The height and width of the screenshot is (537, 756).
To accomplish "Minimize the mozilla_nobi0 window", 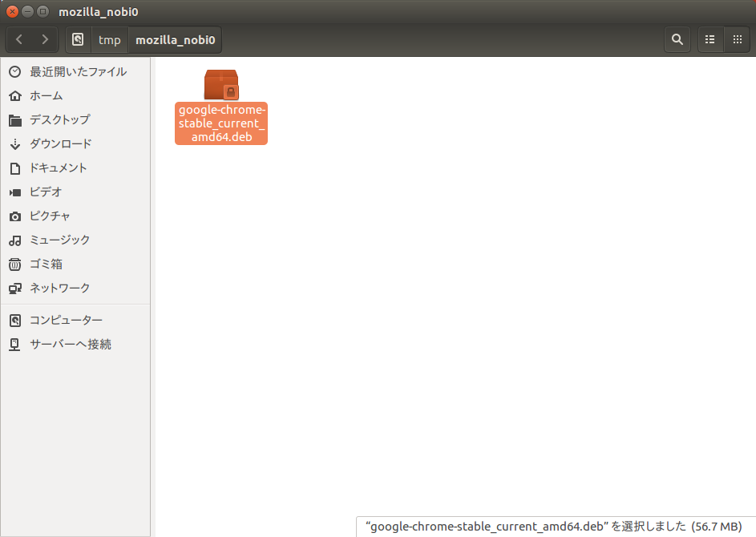I will 28,11.
